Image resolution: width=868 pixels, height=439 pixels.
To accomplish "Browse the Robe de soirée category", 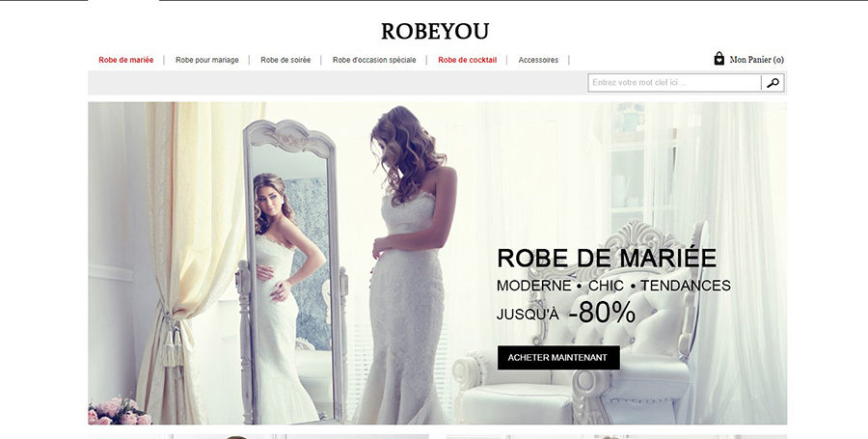I will click(x=285, y=60).
